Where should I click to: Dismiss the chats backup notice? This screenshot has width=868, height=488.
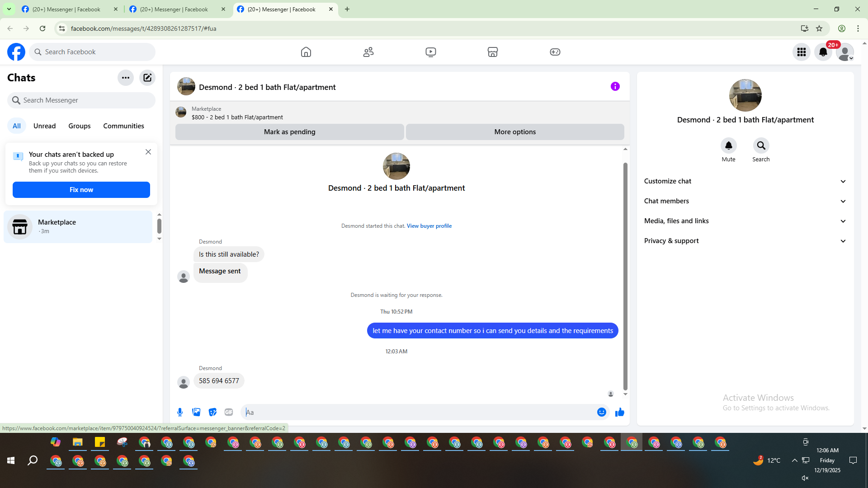(x=148, y=152)
